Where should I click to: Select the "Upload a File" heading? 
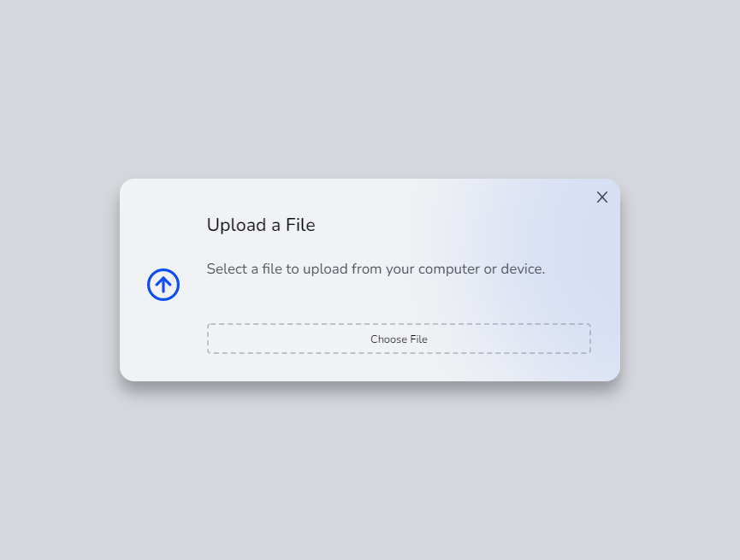click(x=261, y=225)
